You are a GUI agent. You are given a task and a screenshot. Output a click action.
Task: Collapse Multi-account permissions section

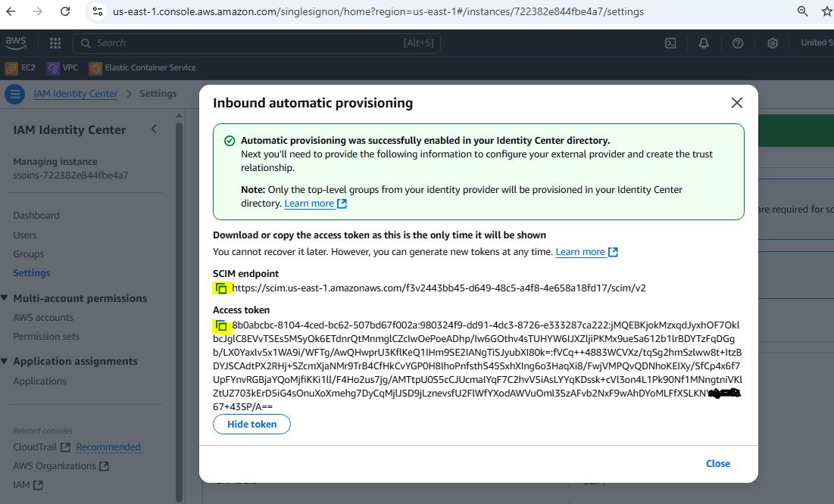tap(5, 298)
